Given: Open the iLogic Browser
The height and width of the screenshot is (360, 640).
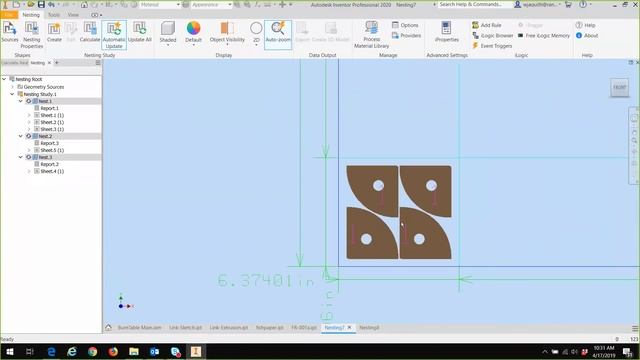Looking at the screenshot, I should 492,36.
